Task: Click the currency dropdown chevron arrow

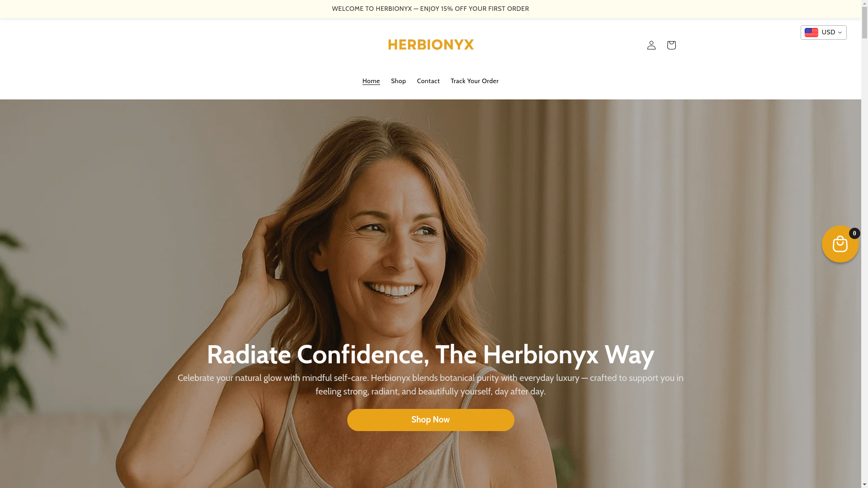Action: [840, 33]
